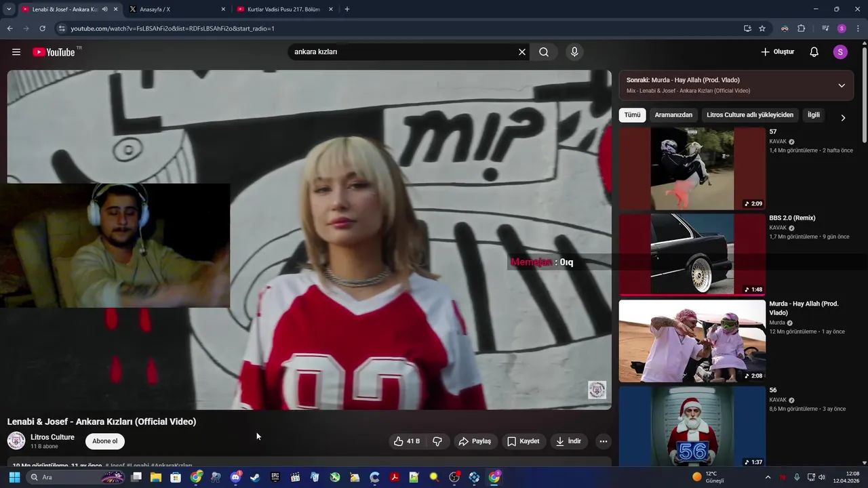Like the video (41 B)
868x488 pixels.
click(407, 441)
